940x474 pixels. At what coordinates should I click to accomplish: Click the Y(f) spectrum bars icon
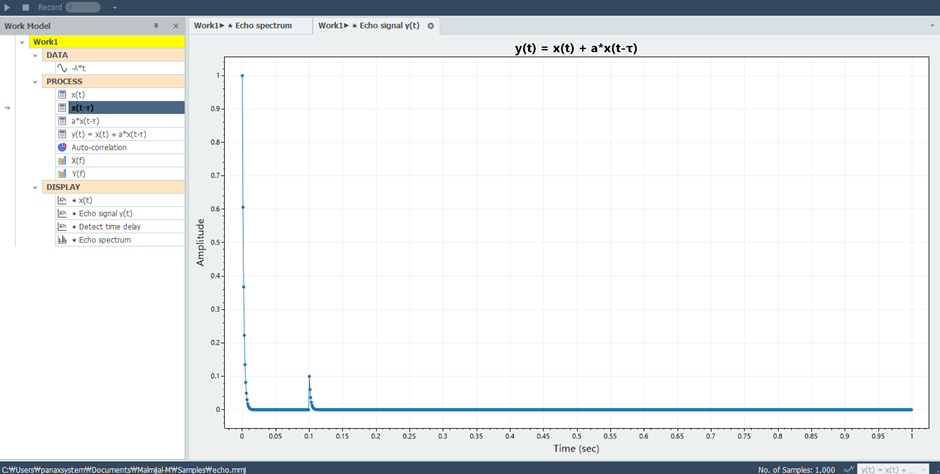point(62,174)
